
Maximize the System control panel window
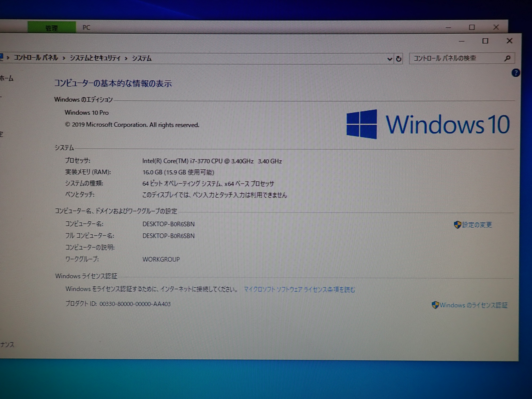(485, 41)
